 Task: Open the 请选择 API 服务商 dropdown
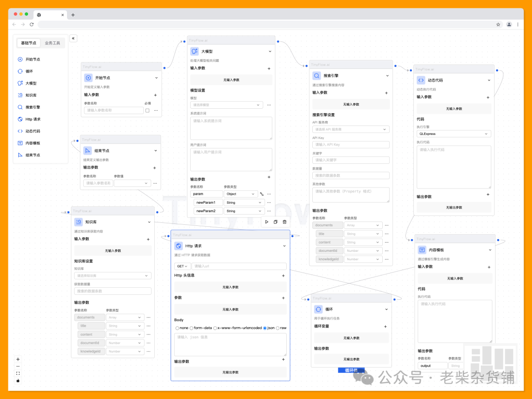pyautogui.click(x=351, y=129)
